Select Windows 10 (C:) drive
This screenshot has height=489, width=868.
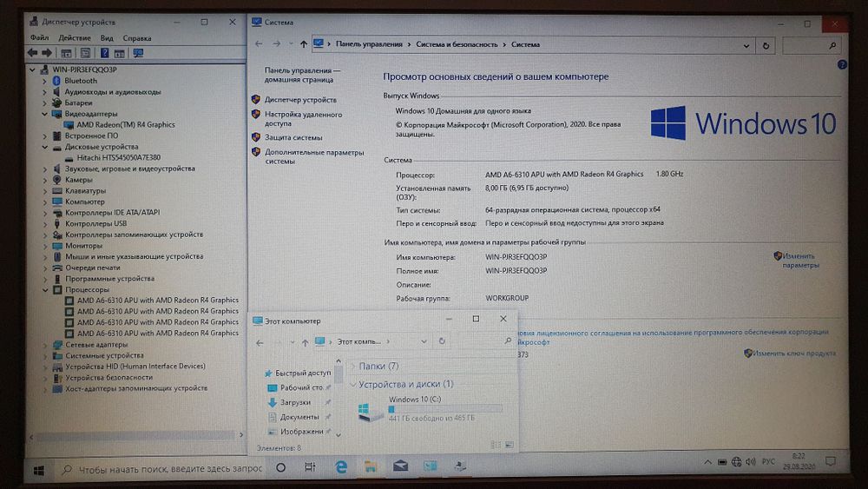(431, 409)
